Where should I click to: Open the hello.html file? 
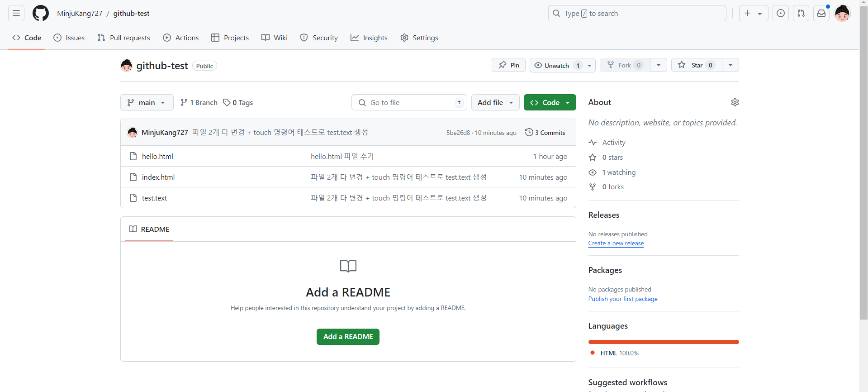coord(157,156)
